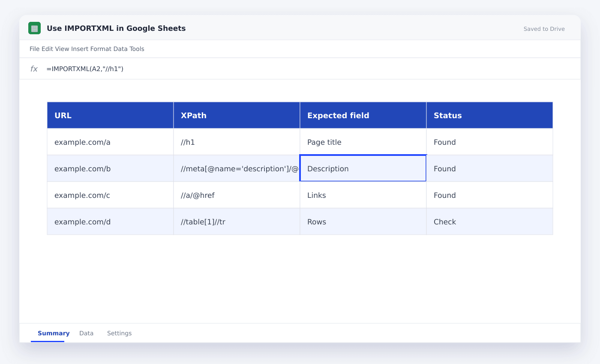The width and height of the screenshot is (600, 364).
Task: Open the Data menu
Action: (x=121, y=49)
